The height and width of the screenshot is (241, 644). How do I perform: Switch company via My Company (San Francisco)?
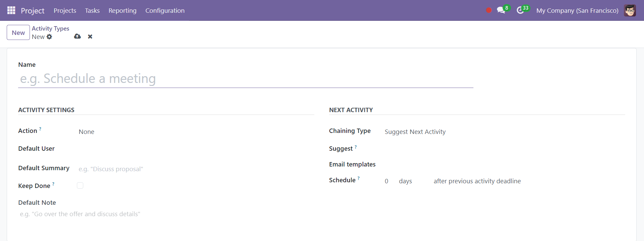pyautogui.click(x=577, y=10)
